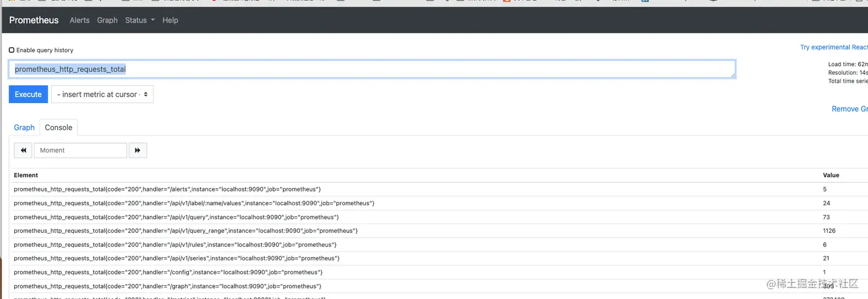The height and width of the screenshot is (299, 868).
Task: Select the result row for handler /alerts
Action: [167, 189]
